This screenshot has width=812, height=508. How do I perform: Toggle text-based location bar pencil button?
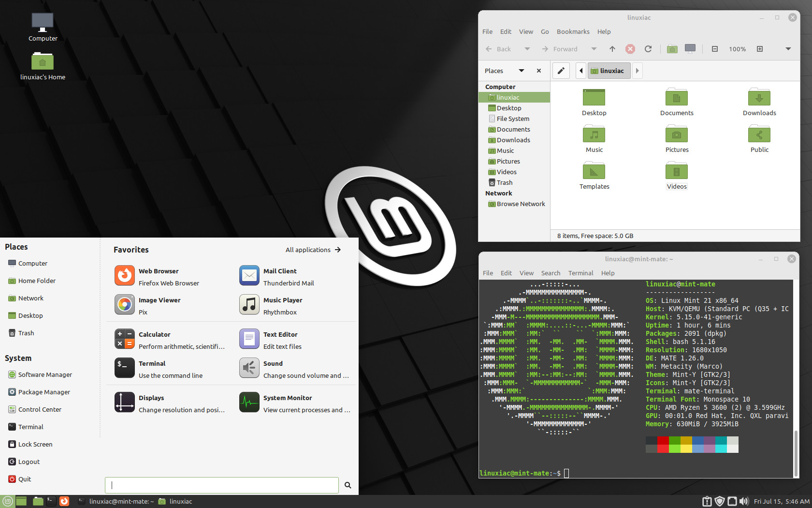point(561,71)
